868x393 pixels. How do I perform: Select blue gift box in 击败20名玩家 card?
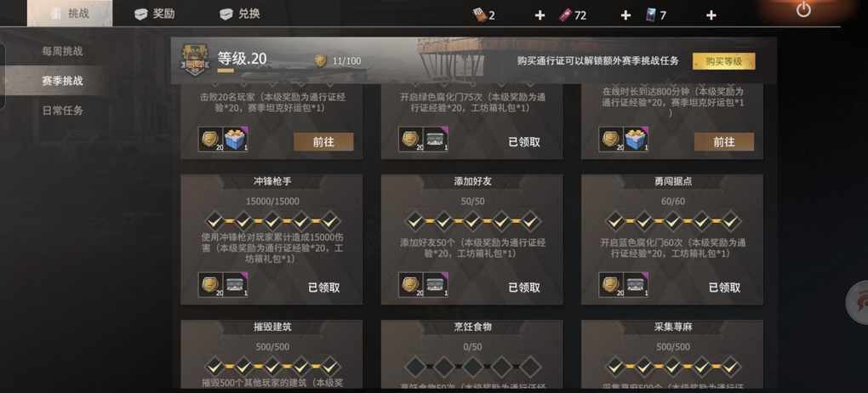pyautogui.click(x=237, y=139)
